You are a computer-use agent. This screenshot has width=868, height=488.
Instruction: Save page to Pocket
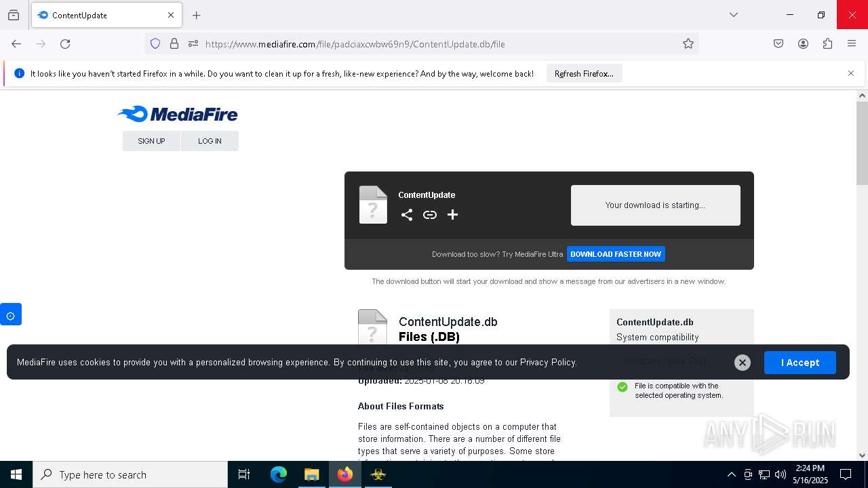click(x=778, y=44)
